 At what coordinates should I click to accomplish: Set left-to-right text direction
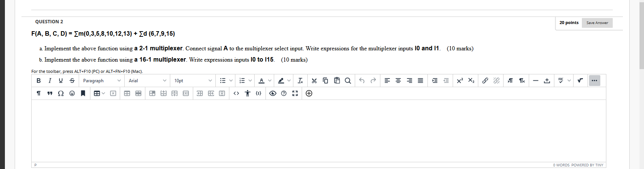click(x=510, y=80)
